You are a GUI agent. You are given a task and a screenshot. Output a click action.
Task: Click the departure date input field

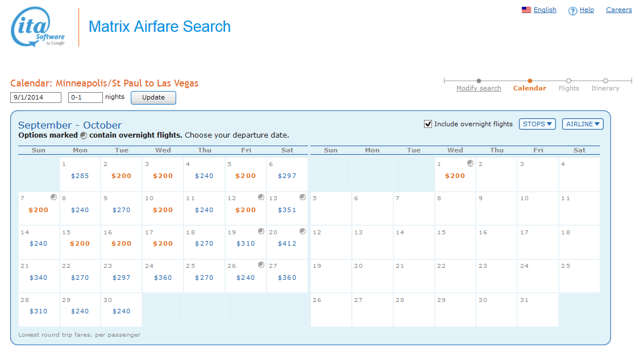click(36, 97)
